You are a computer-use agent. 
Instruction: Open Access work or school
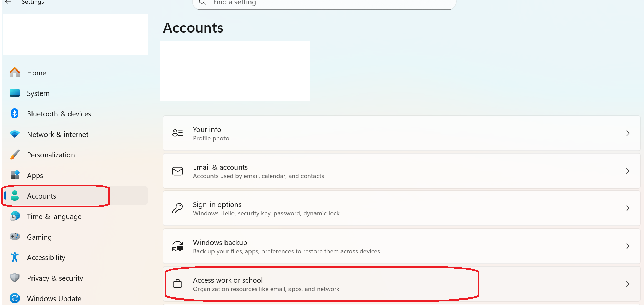[x=401, y=284]
